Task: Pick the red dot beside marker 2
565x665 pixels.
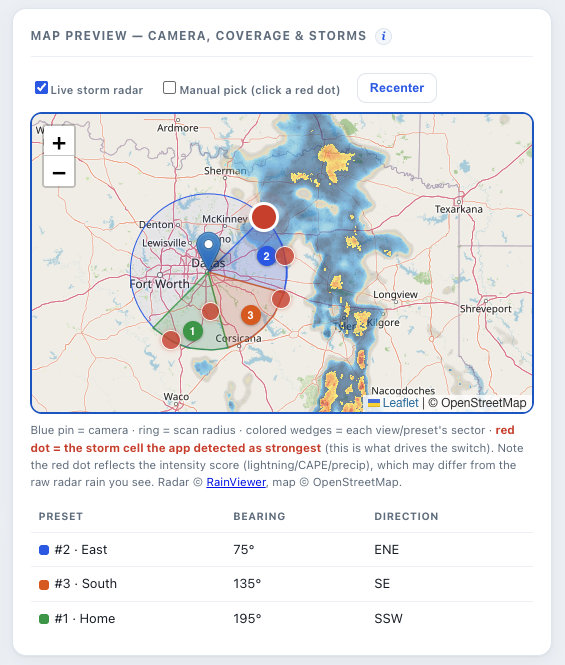Action: [x=285, y=256]
